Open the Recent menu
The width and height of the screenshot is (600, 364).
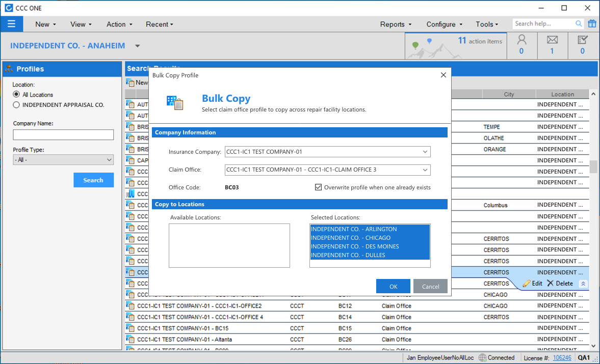click(159, 24)
